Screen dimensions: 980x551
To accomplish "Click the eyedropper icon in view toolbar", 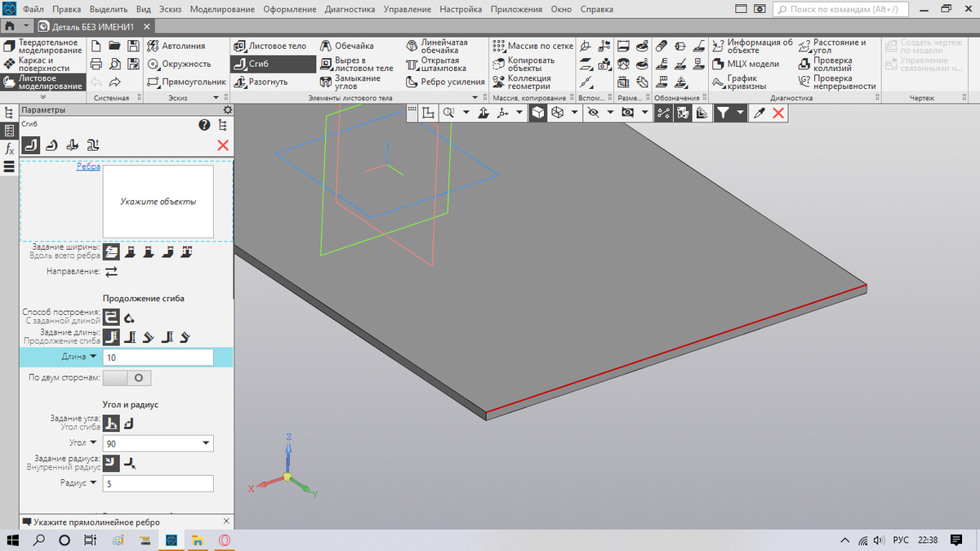I will 759,113.
